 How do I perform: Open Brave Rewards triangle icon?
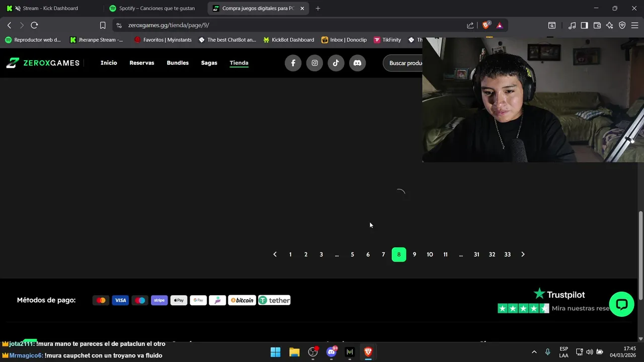click(500, 25)
